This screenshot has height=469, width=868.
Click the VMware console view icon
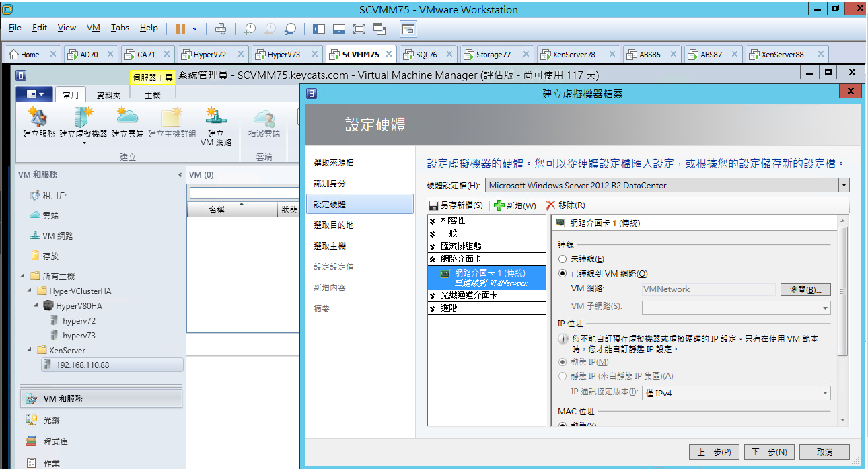408,28
